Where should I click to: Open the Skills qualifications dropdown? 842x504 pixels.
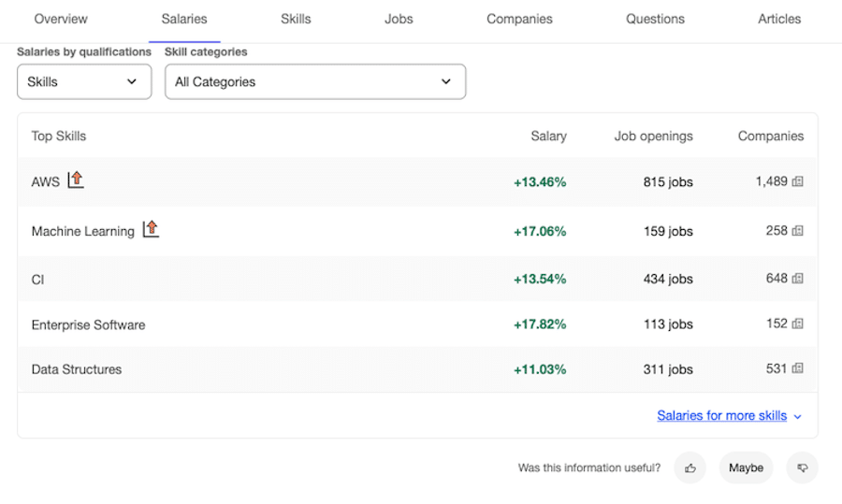coord(84,81)
